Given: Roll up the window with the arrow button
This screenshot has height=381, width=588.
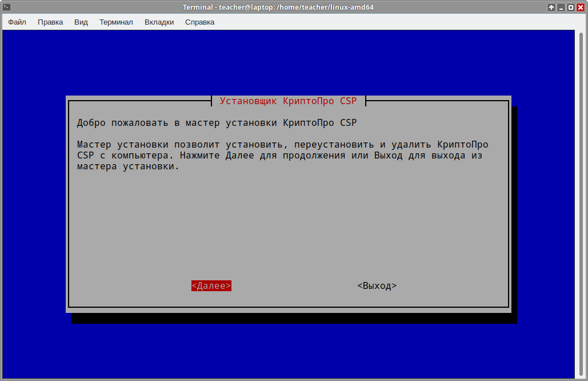Looking at the screenshot, I should [551, 7].
